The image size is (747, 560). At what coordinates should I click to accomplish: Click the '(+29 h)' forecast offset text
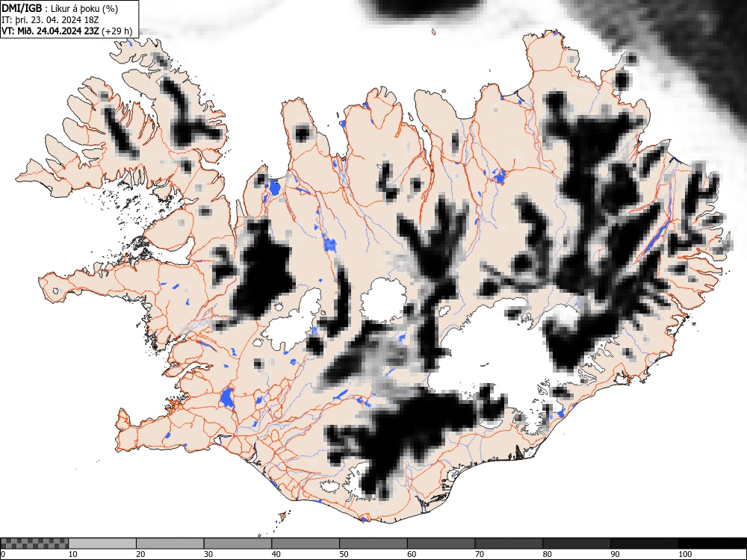(117, 31)
